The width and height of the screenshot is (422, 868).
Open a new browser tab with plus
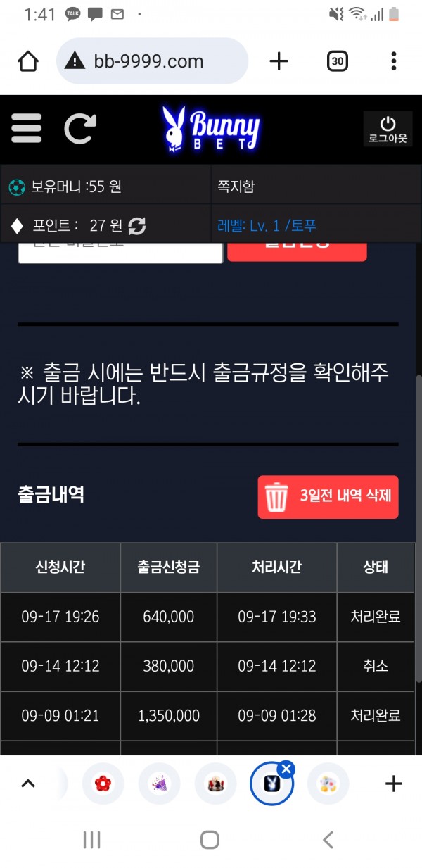pos(279,61)
